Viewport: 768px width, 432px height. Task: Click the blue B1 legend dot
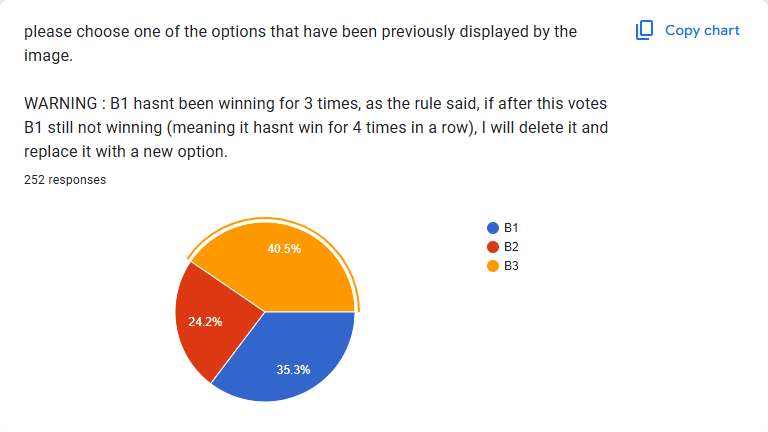(492, 228)
